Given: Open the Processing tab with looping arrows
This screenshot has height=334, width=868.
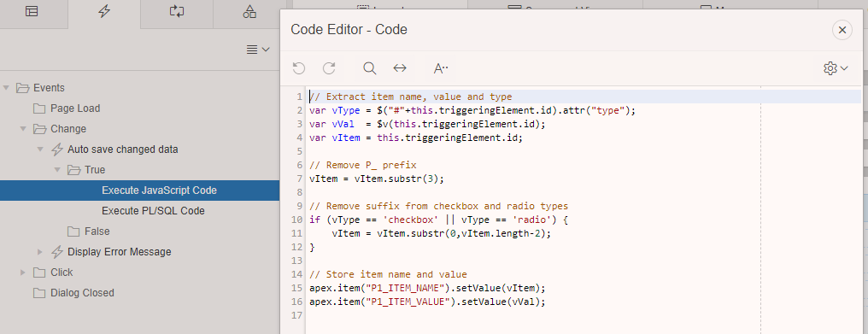Looking at the screenshot, I should tap(177, 12).
